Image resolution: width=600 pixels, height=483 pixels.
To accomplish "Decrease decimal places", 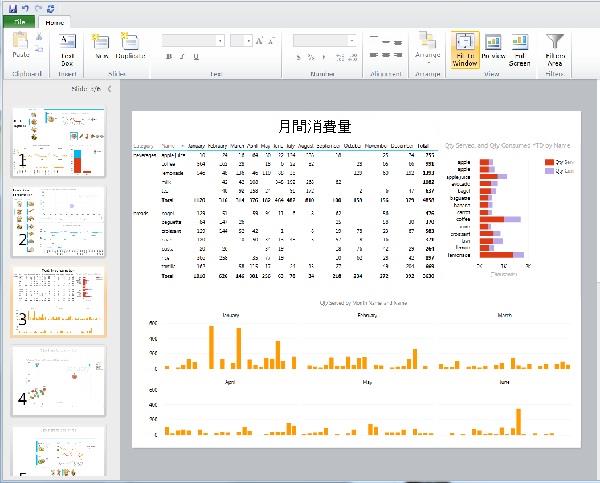I will tap(353, 57).
